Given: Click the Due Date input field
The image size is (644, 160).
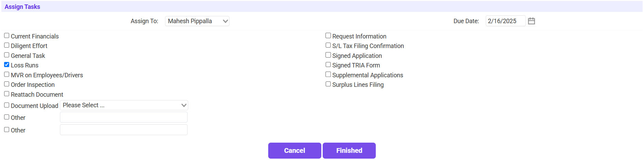Looking at the screenshot, I should click(x=505, y=21).
